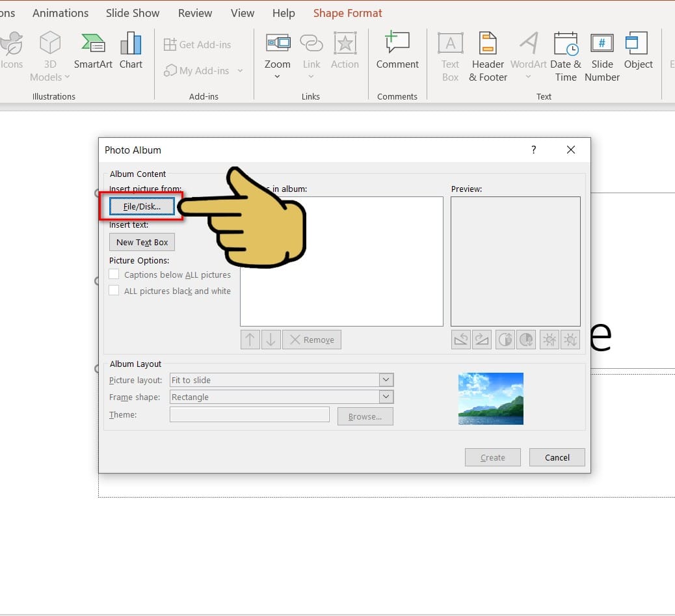
Task: Rotate the selected picture clockwise
Action: [481, 340]
